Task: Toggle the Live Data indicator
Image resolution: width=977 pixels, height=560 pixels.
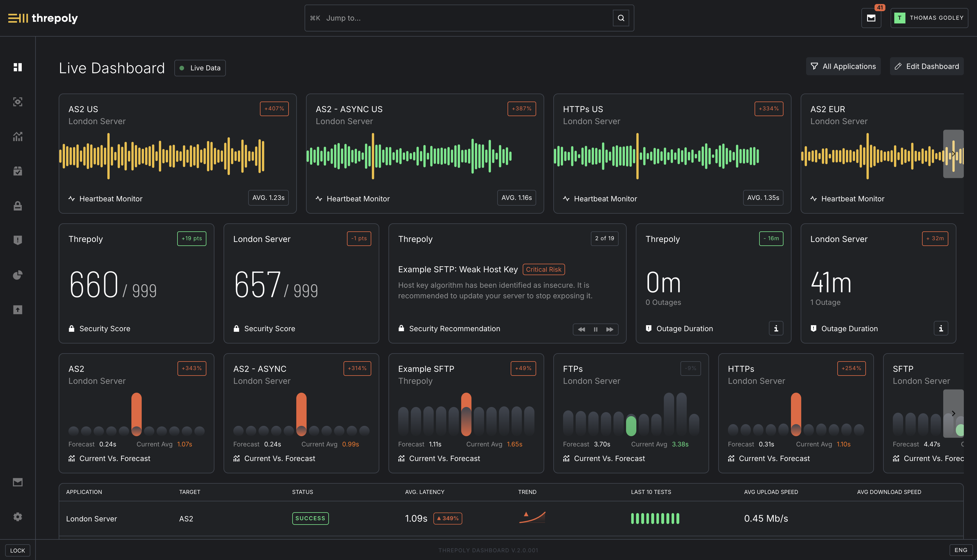Action: coord(200,68)
